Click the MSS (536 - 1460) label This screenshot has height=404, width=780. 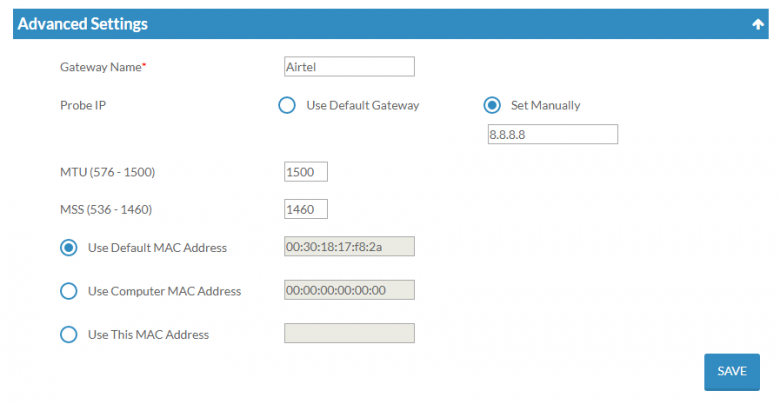point(106,209)
